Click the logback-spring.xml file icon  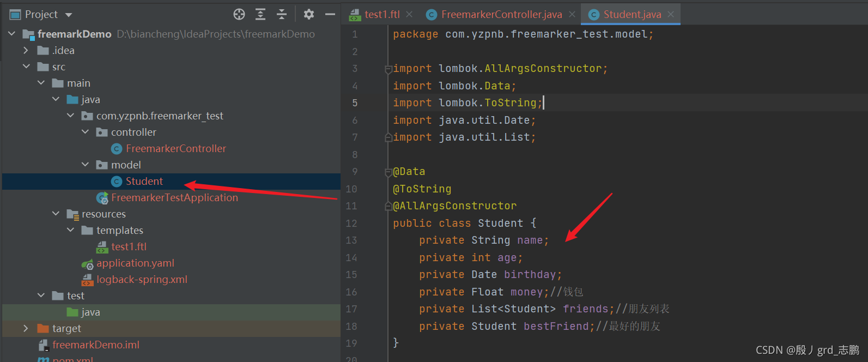87,280
